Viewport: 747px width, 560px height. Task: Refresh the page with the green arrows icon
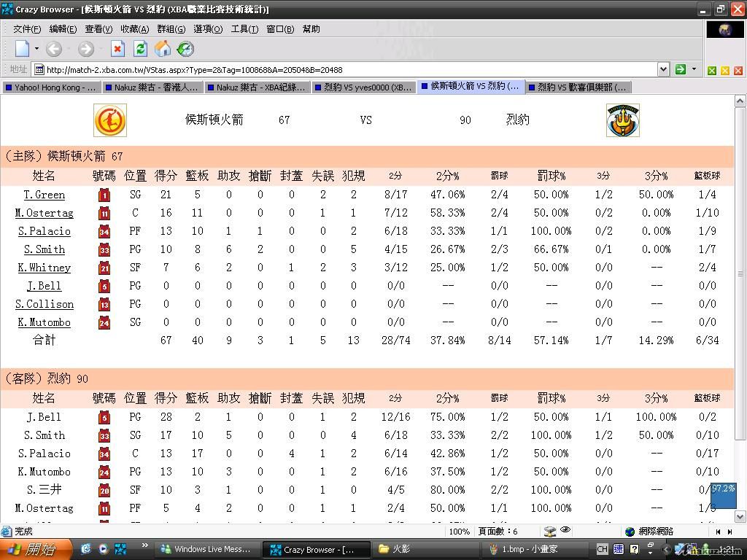coord(140,49)
